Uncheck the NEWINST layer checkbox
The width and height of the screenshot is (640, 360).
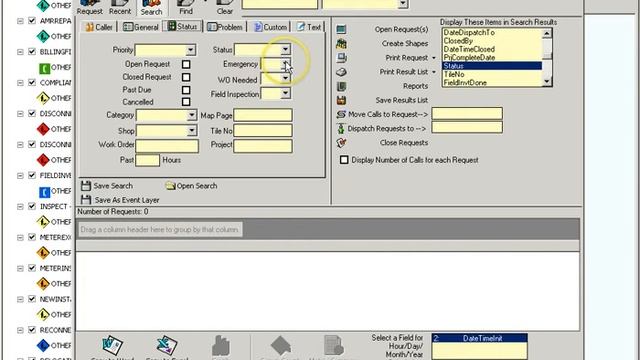pos(32,299)
